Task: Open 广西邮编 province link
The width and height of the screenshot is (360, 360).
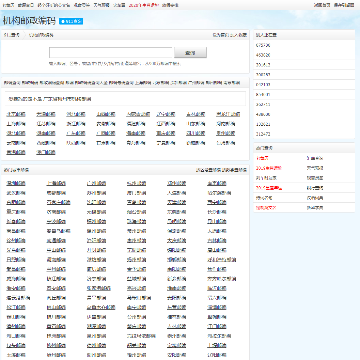Action: [x=106, y=133]
